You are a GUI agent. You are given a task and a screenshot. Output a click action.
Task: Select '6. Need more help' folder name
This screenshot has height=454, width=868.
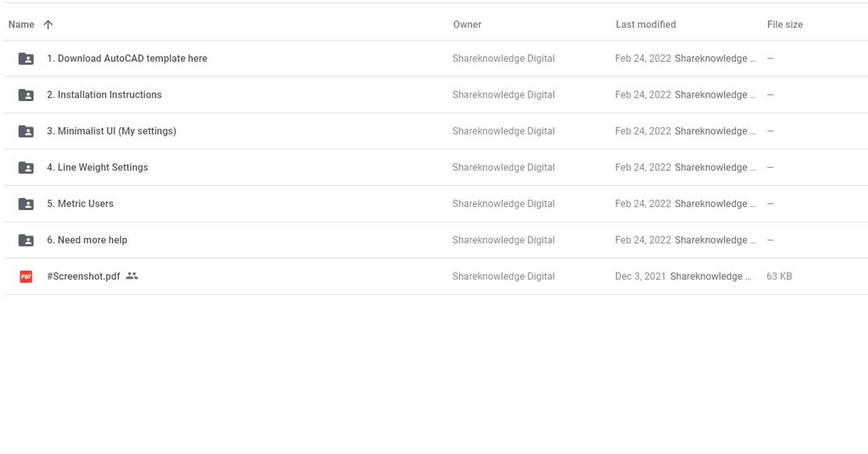point(87,240)
